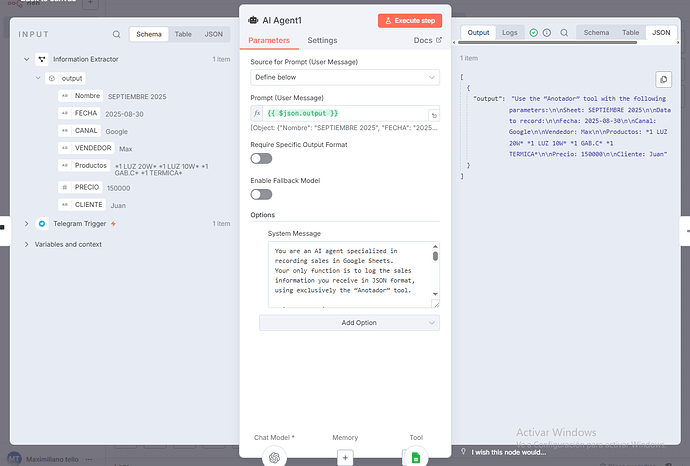Viewport: 690px width, 466px height.
Task: Switch to the Logs tab
Action: [510, 33]
